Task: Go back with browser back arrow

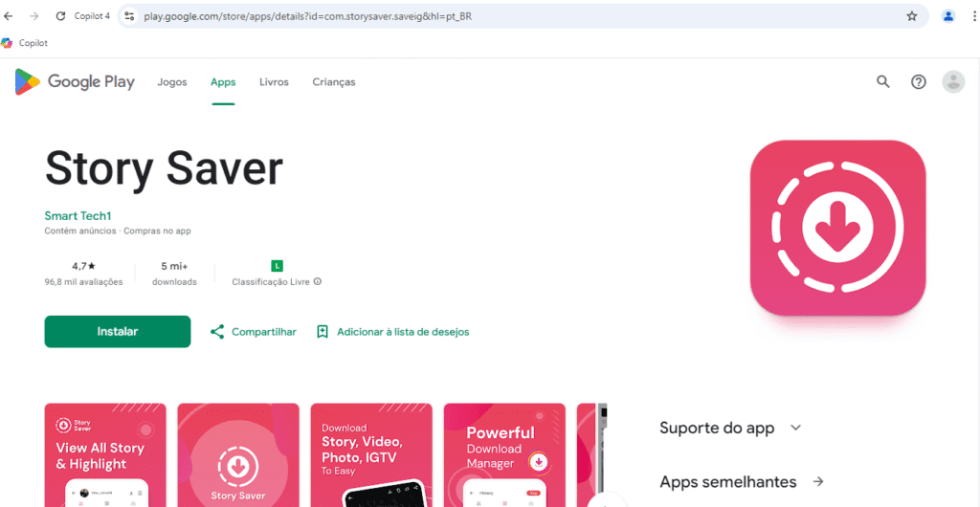Action: pos(8,16)
